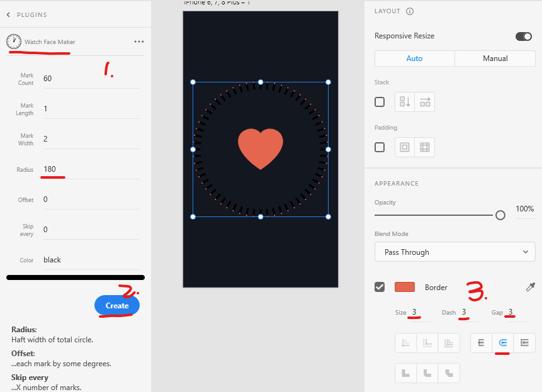This screenshot has height=392, width=542.
Task: Open Watch Face Maker options menu
Action: (x=139, y=42)
